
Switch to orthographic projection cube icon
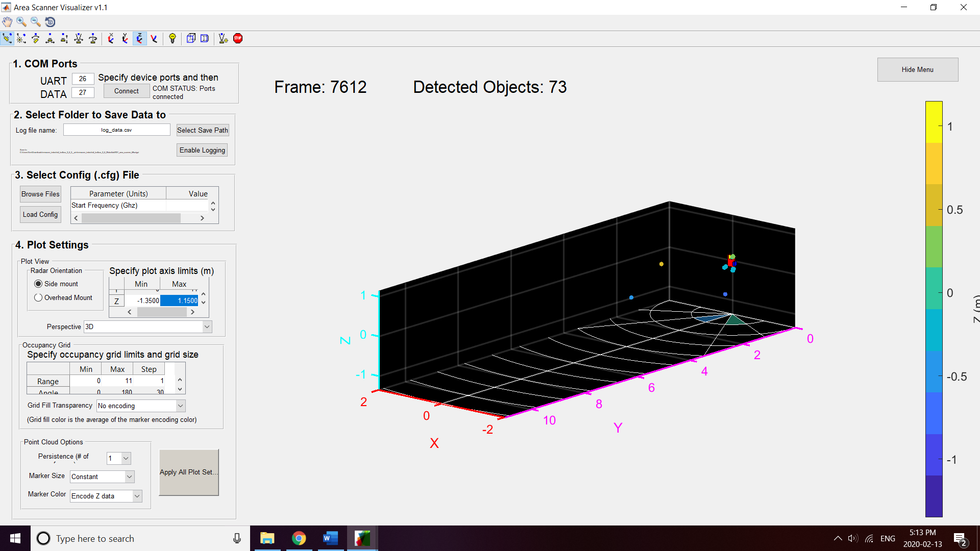191,39
